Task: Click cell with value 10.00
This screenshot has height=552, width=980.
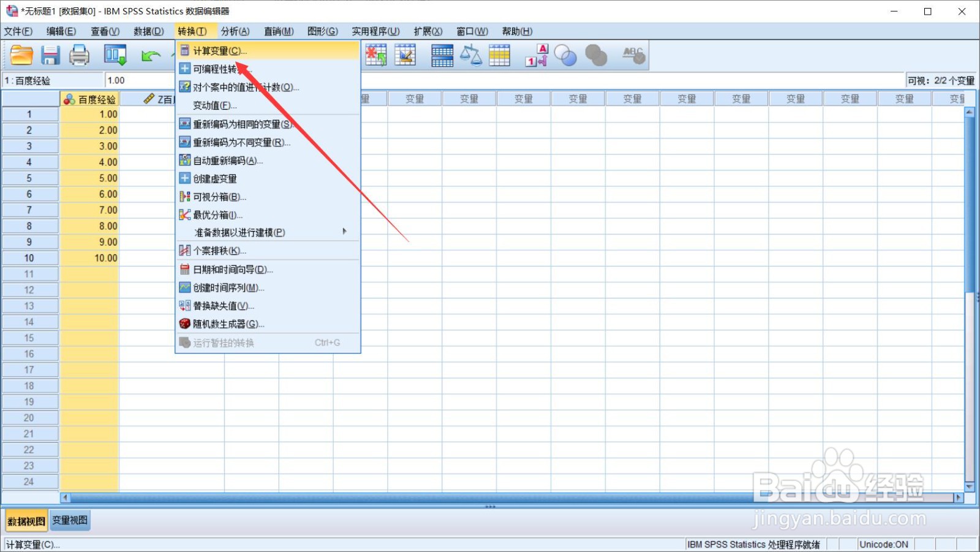Action: click(x=89, y=258)
